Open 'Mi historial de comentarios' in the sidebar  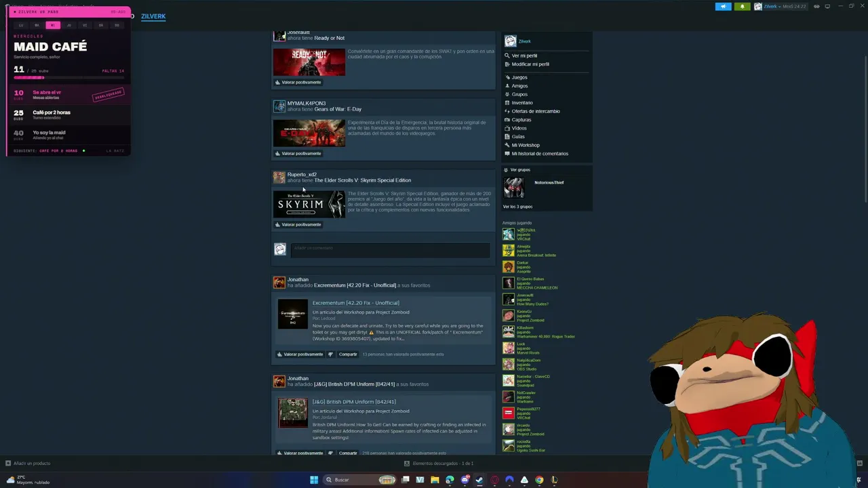[540, 154]
